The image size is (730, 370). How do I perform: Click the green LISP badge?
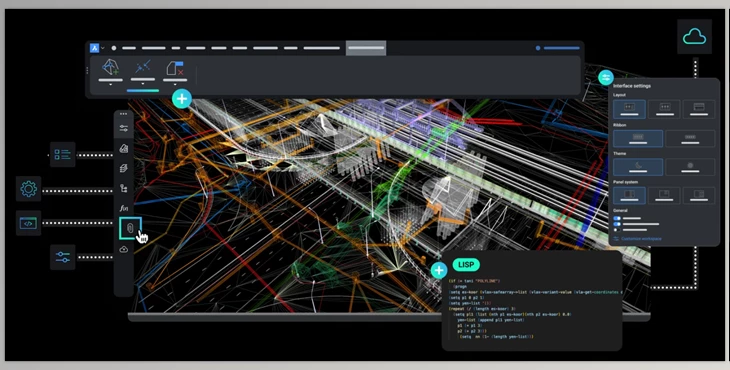tap(466, 265)
